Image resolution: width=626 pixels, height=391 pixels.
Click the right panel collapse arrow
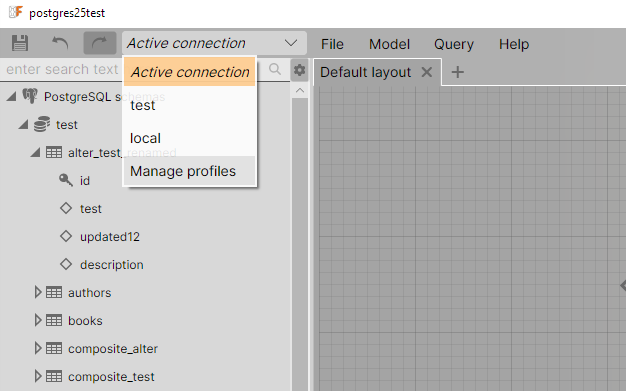tap(623, 285)
